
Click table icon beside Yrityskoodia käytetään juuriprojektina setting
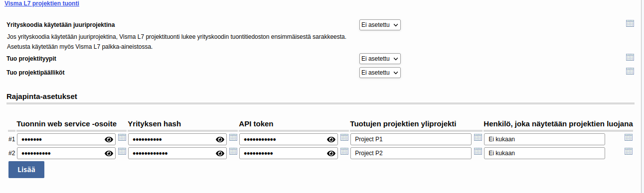pos(630,23)
